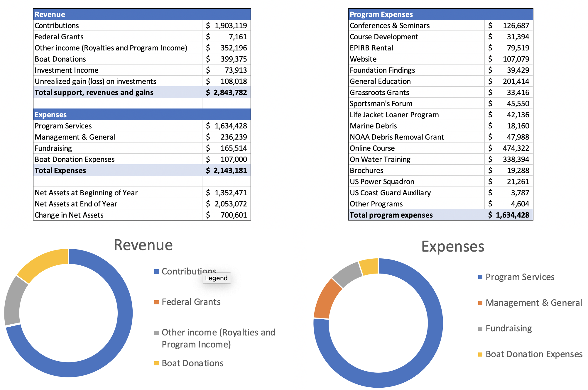Click the Expenses chart title
The height and width of the screenshot is (390, 588).
click(453, 247)
